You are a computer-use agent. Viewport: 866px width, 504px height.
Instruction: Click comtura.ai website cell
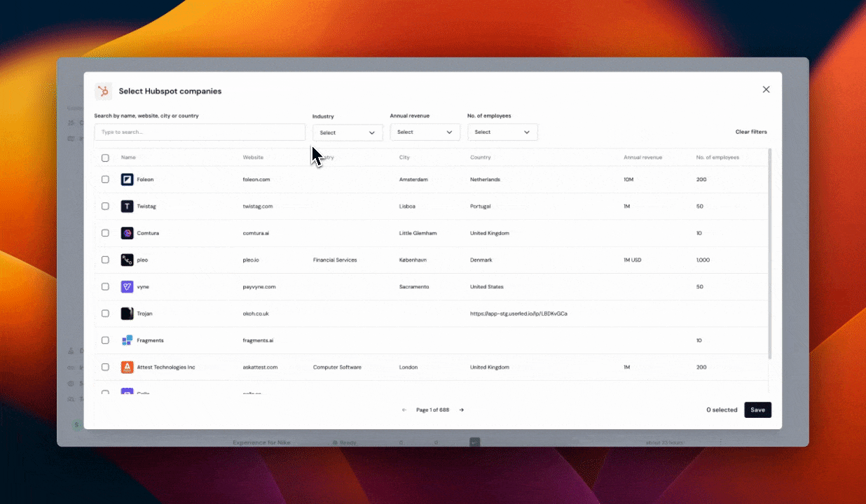[x=256, y=233]
